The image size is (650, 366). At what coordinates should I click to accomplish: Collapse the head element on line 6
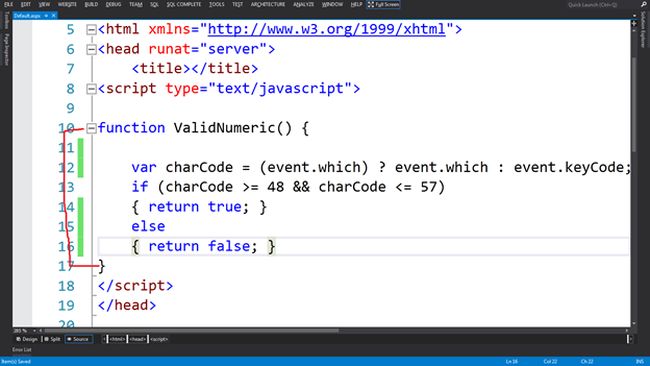pos(91,50)
